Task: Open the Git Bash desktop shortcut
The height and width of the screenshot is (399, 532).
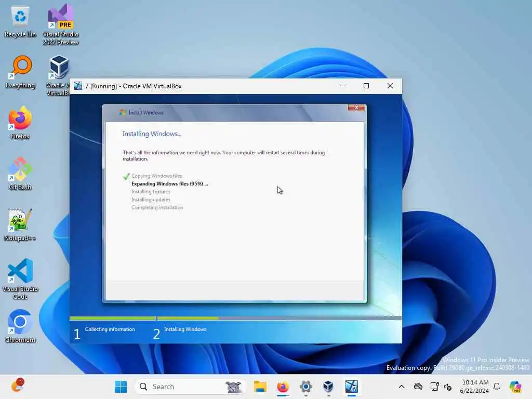Action: 20,174
